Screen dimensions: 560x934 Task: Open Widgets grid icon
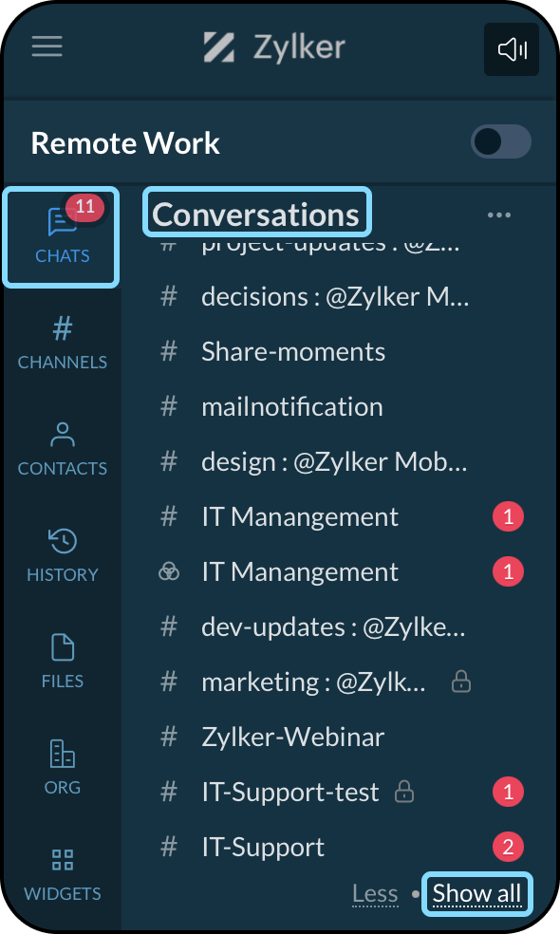point(63,860)
